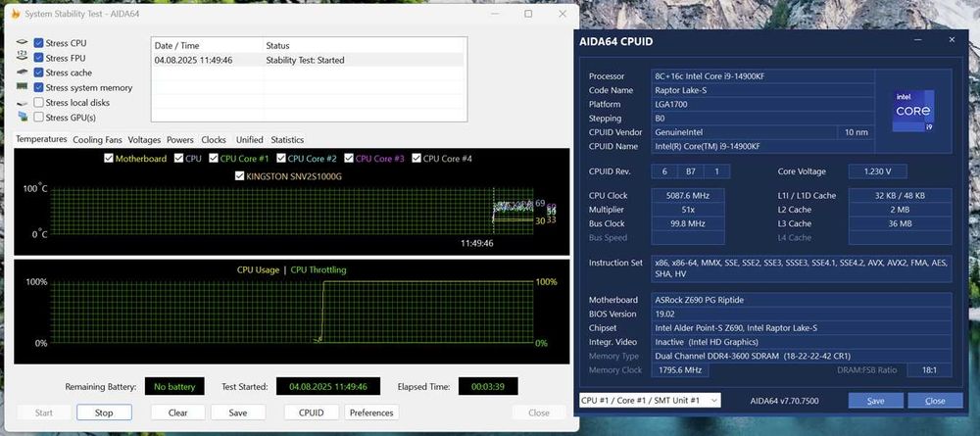980x436 pixels.
Task: Maximize the System Stability Test window
Action: click(528, 13)
